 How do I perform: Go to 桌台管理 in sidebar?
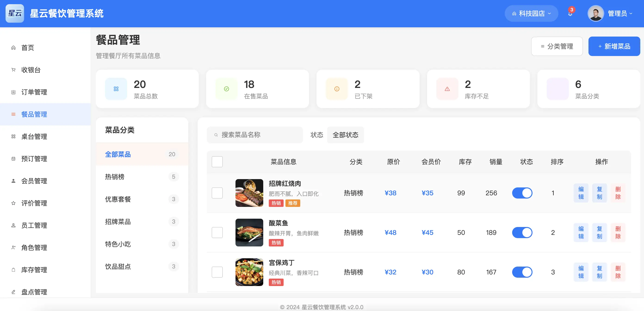click(x=34, y=137)
